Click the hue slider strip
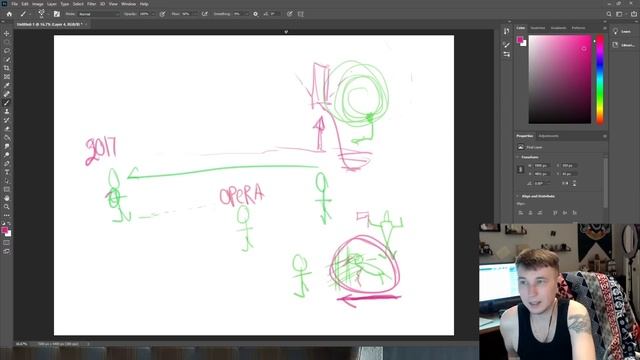 click(600, 80)
